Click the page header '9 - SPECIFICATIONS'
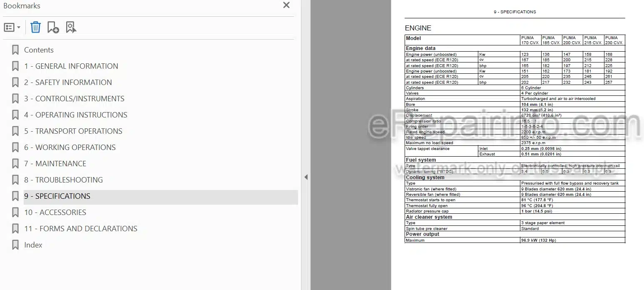The image size is (644, 290). pyautogui.click(x=515, y=12)
